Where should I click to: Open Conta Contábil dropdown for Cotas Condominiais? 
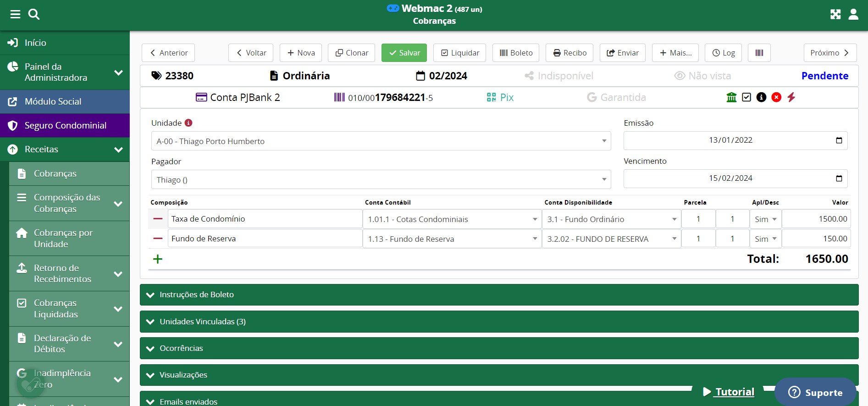[x=452, y=219]
